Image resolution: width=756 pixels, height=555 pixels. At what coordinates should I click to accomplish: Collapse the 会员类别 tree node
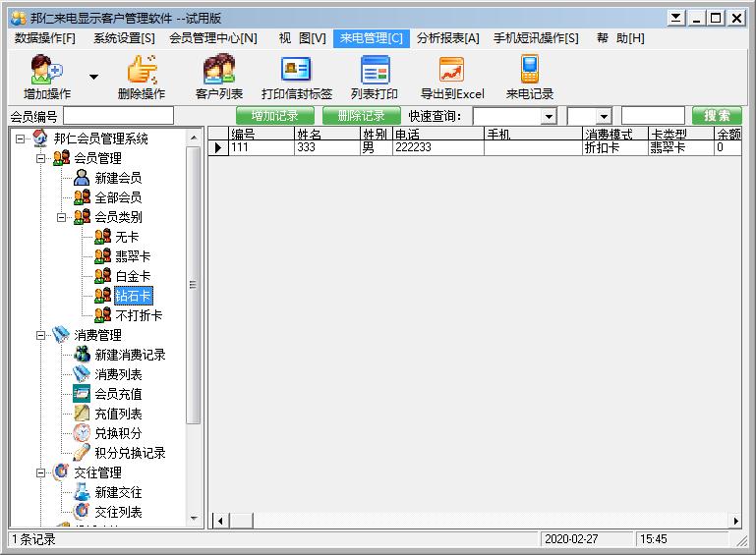tap(61, 217)
